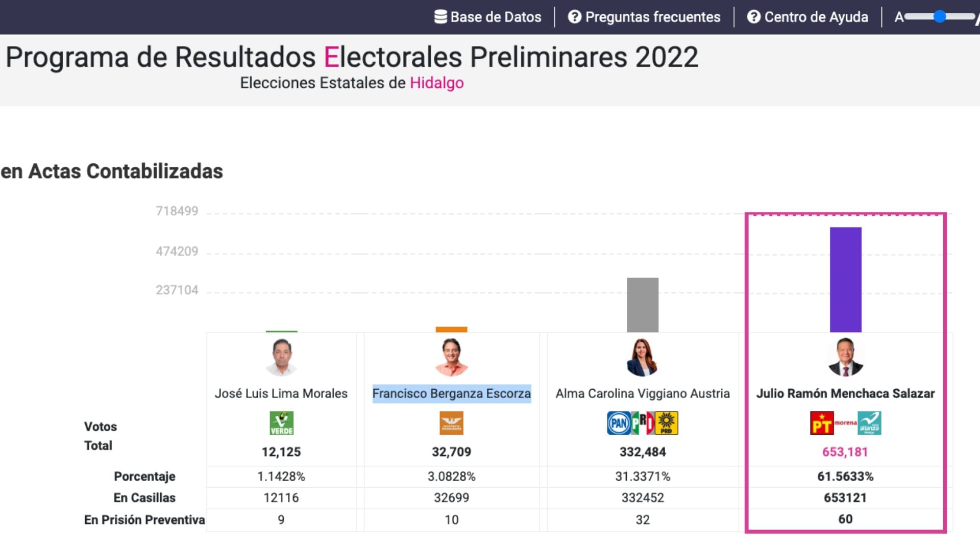This screenshot has width=980, height=551.
Task: Open Preguntas frecuentes from top bar
Action: click(653, 17)
